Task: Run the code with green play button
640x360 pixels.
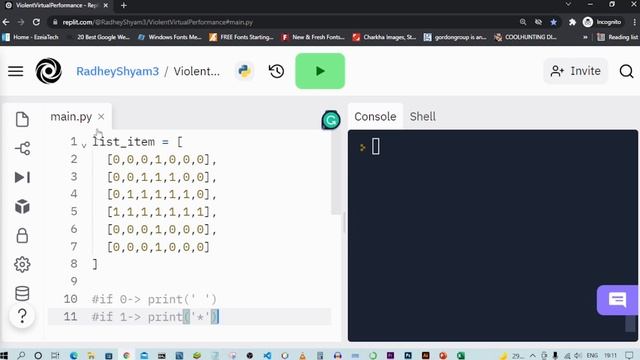Action: 320,71
